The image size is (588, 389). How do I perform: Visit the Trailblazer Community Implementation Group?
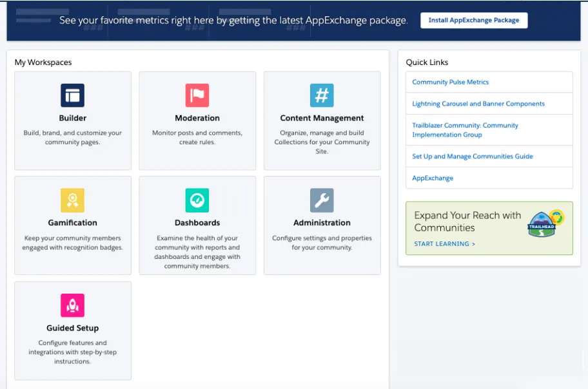(x=464, y=129)
